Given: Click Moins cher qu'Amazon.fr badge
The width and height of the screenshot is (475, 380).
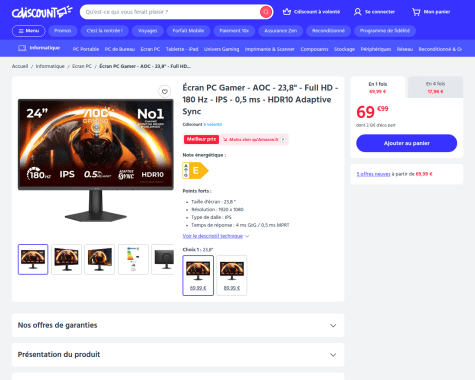Looking at the screenshot, I should [254, 139].
